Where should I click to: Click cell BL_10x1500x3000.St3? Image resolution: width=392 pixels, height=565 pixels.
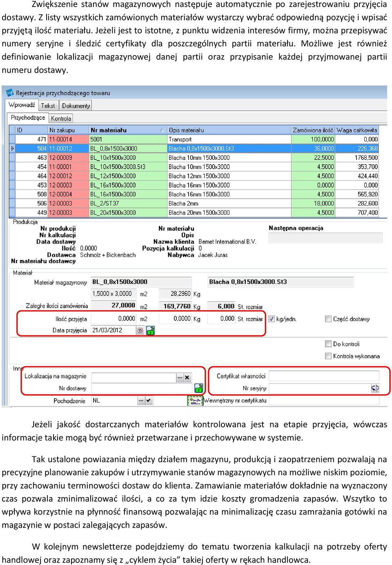tap(128, 167)
